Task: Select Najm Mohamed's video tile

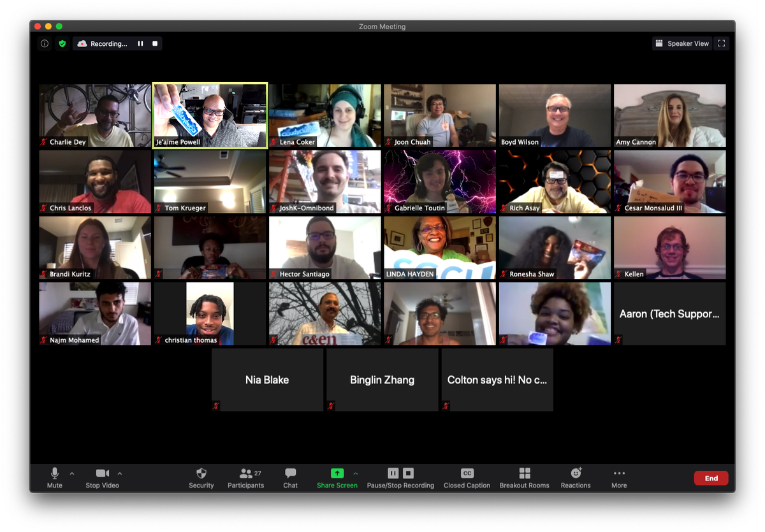Action: [x=95, y=313]
